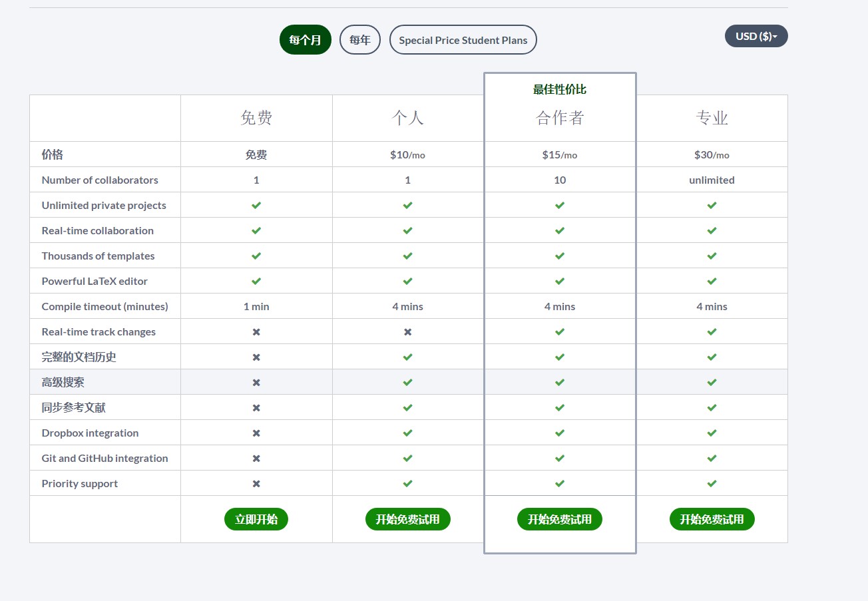Click the checkmark for 高级搜索 under 专业

click(x=712, y=383)
